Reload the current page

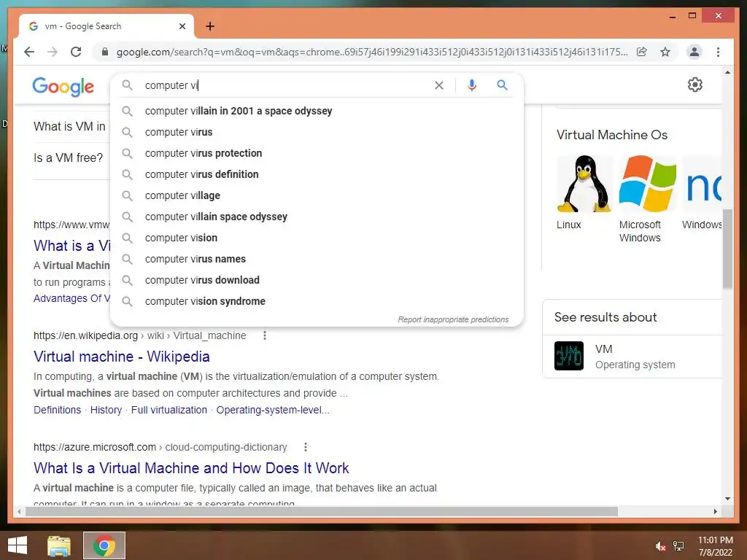tap(76, 52)
